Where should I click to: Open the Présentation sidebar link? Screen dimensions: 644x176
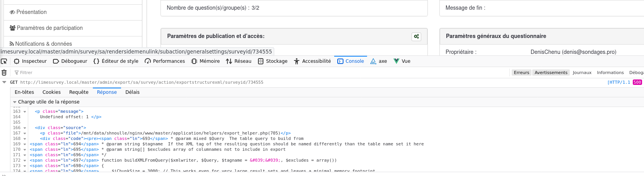pyautogui.click(x=31, y=12)
